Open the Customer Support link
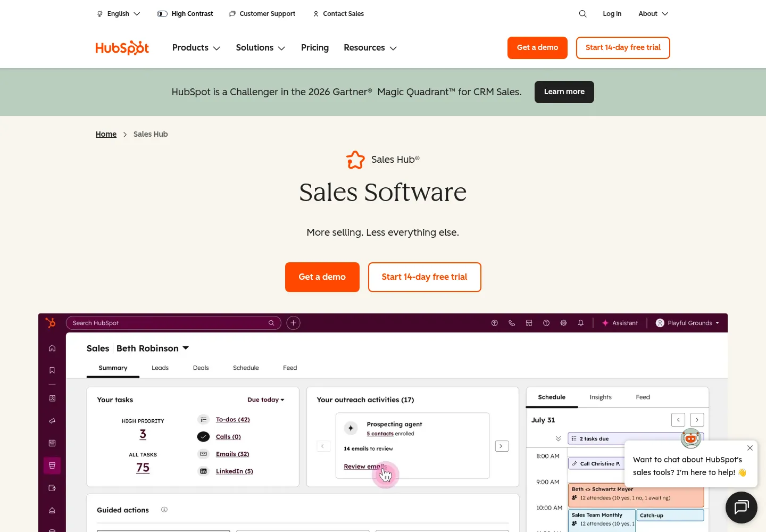This screenshot has height=532, width=766. click(262, 14)
